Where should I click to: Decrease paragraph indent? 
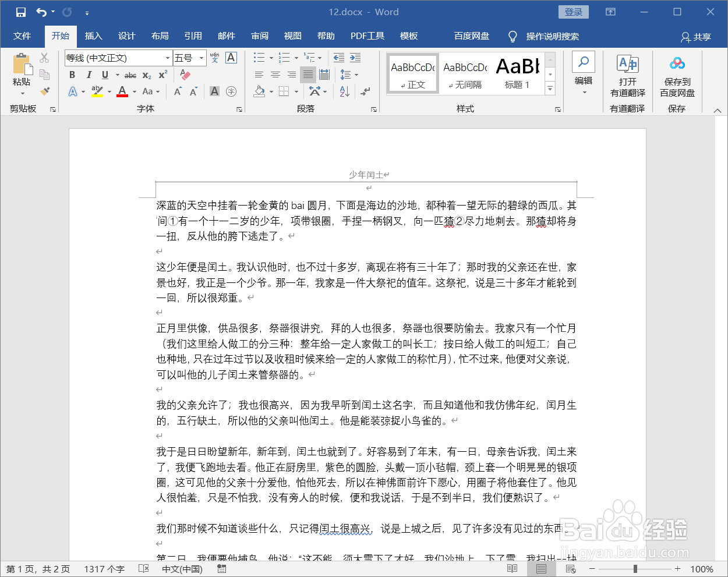coord(339,58)
